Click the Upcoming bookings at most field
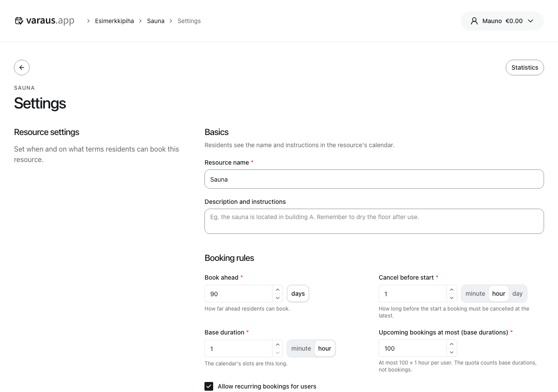This screenshot has height=392, width=558. [x=413, y=348]
